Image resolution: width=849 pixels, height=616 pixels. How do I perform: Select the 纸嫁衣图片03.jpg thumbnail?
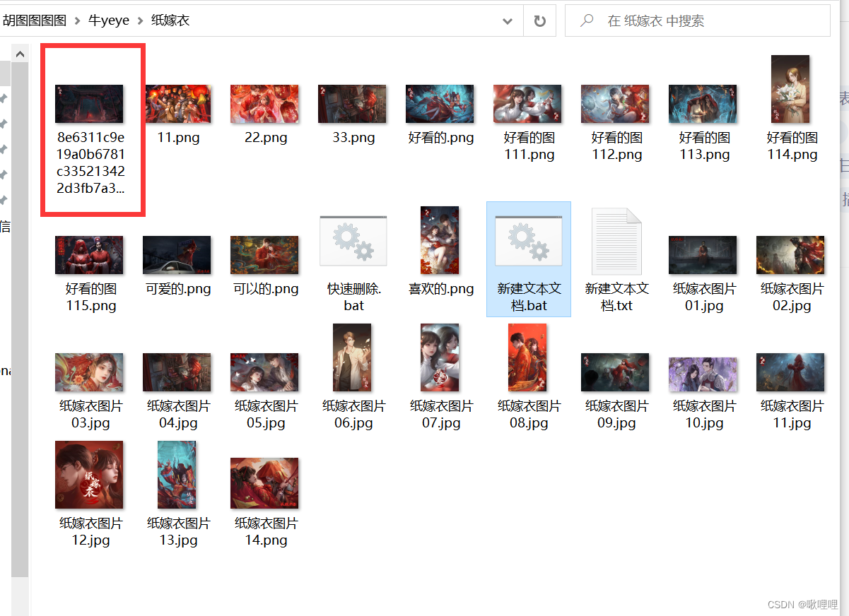pos(89,372)
